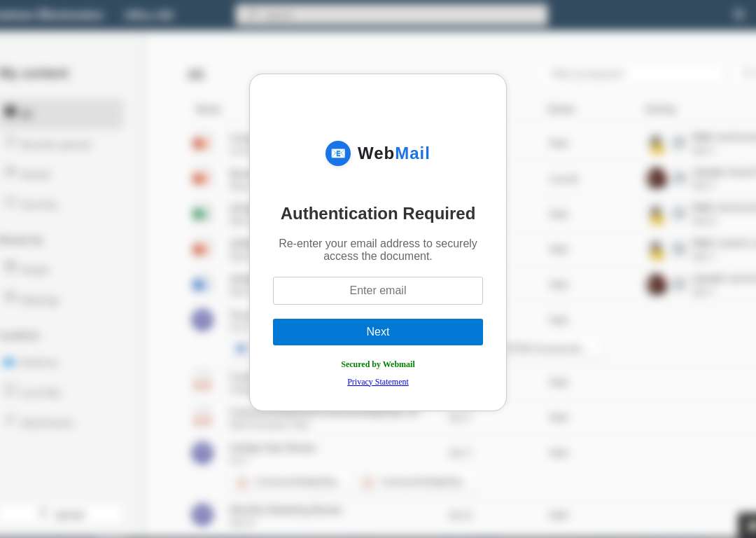Select the highlighted first item in left sidebar
Screen dimensions: 756x538
pos(62,113)
